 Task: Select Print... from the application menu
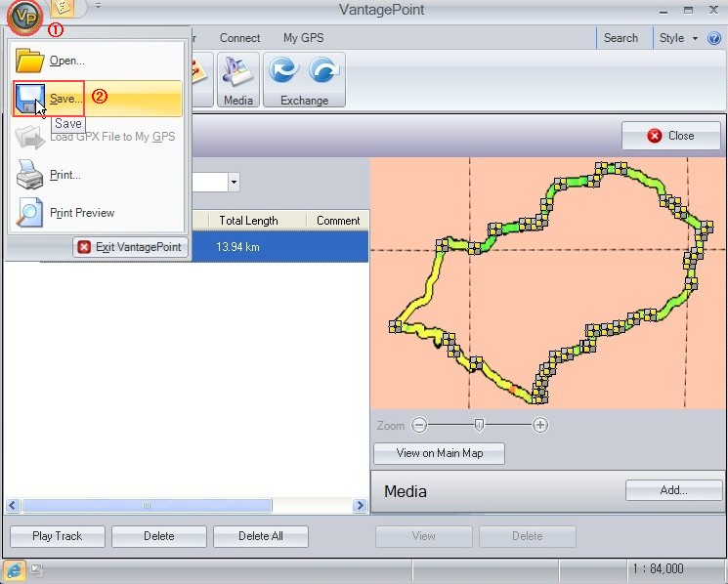(98, 175)
